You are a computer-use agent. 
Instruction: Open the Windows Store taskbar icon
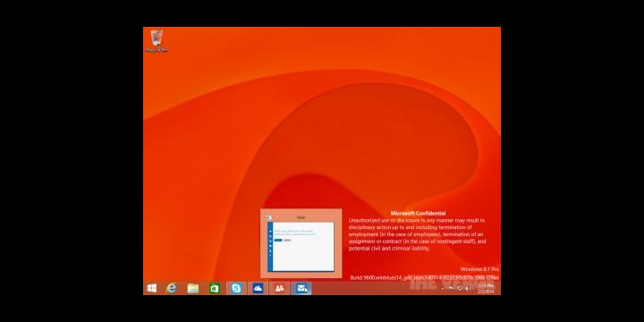tap(215, 288)
